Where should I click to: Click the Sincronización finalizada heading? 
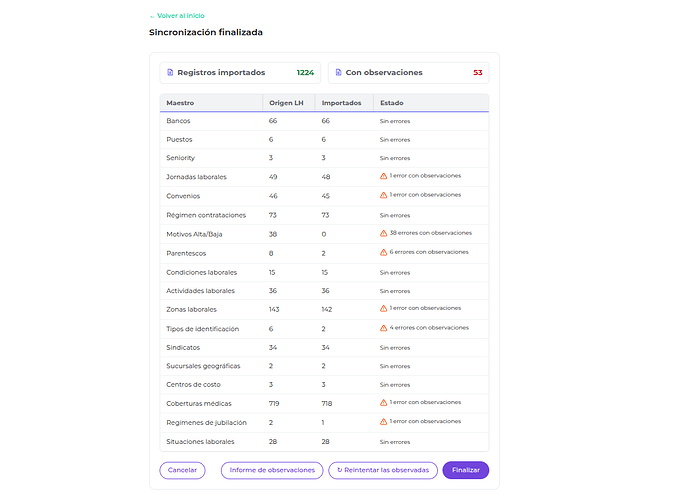click(206, 33)
